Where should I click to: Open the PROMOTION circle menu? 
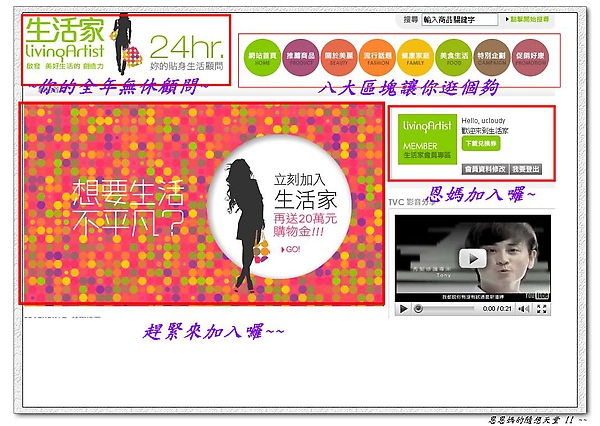[x=530, y=58]
